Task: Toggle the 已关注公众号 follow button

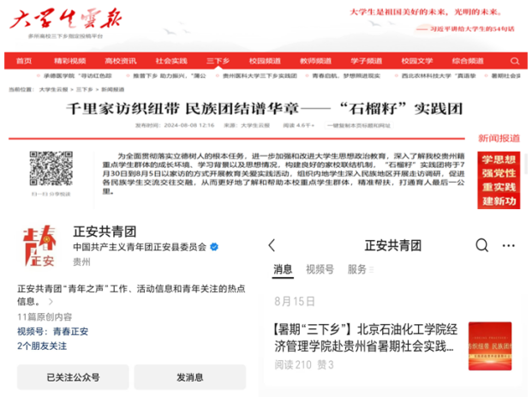Action: (x=73, y=376)
